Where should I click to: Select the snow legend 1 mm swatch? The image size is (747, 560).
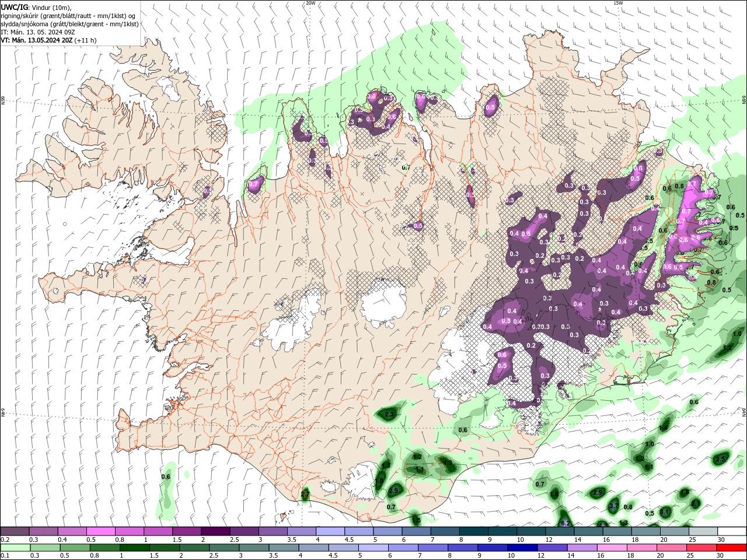158,531
